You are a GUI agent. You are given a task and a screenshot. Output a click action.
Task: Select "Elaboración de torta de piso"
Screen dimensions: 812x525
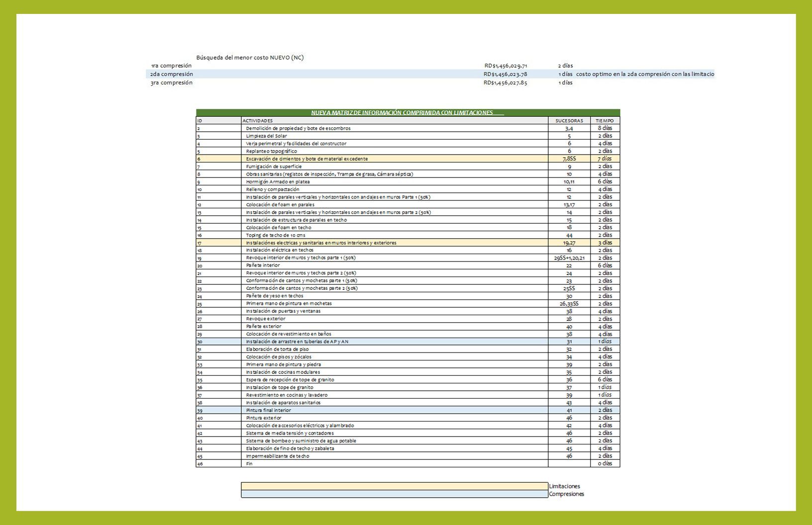click(277, 349)
